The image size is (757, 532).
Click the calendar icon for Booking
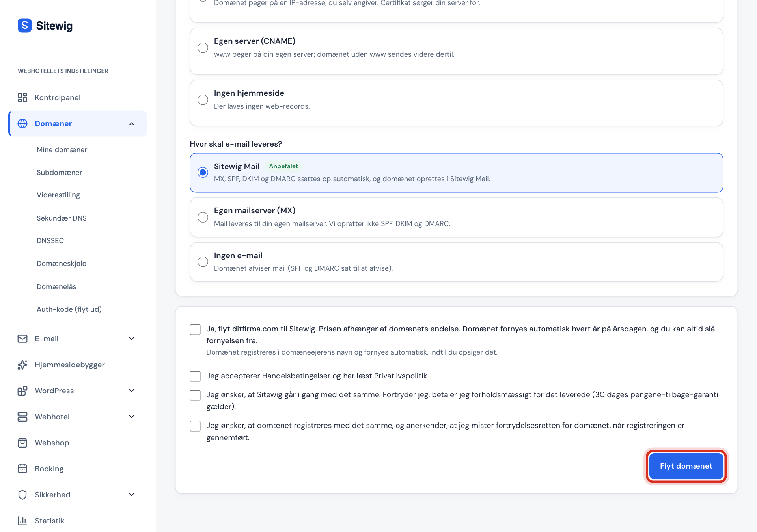[22, 469]
